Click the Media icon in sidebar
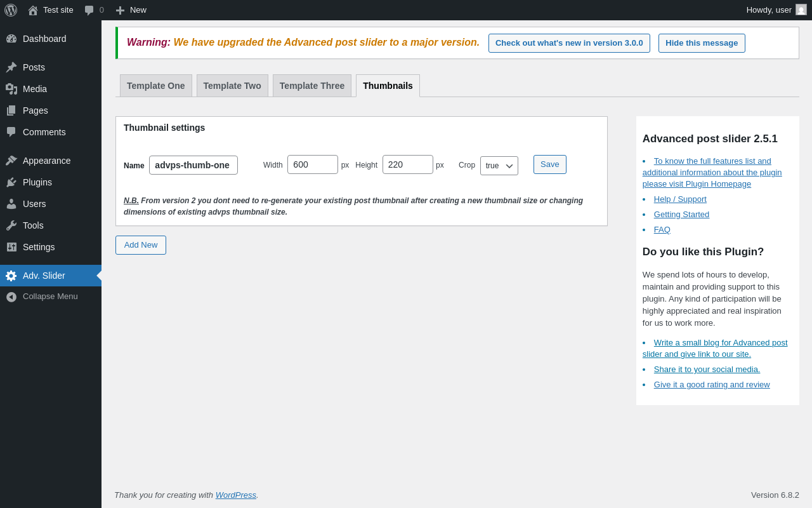812x508 pixels. coord(11,89)
